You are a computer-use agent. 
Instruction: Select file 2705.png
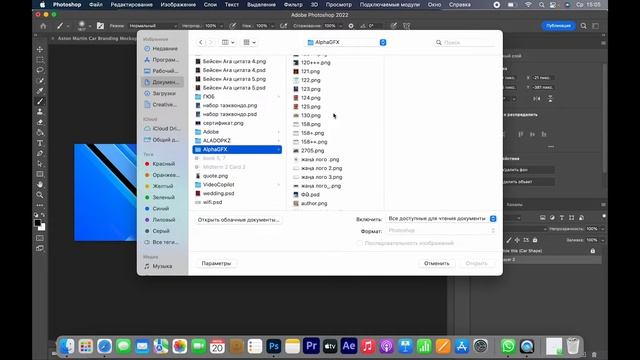coord(312,151)
